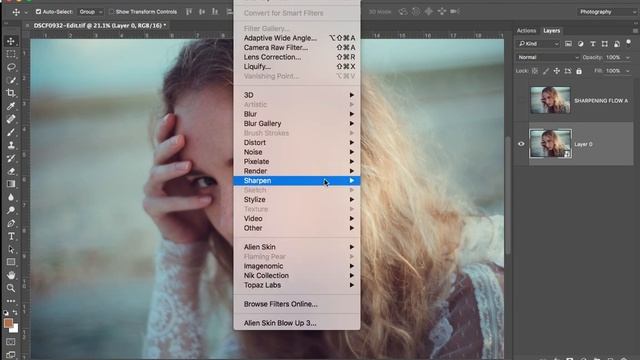Enable Show Transform Controls checkbox
Screen dimensions: 640x360
(x=111, y=12)
